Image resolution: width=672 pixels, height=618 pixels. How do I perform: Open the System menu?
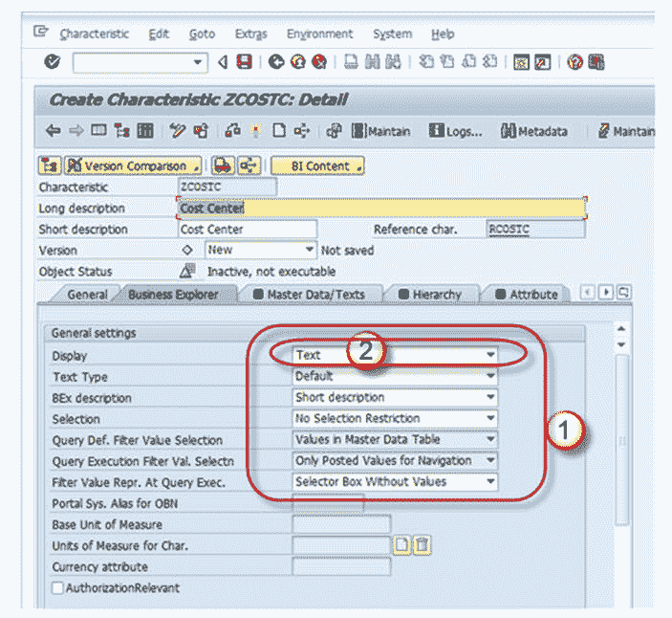[392, 33]
